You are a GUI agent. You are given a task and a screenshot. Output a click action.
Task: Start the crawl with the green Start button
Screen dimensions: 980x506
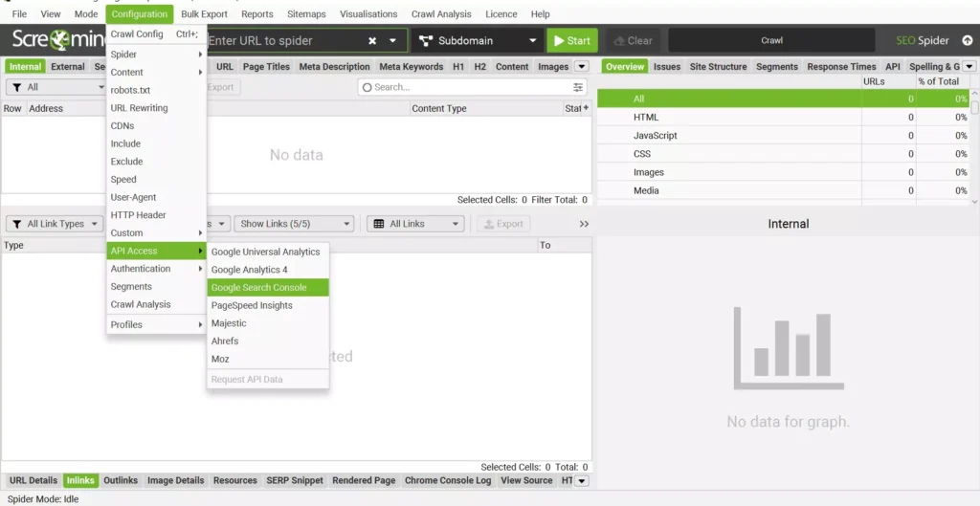572,40
